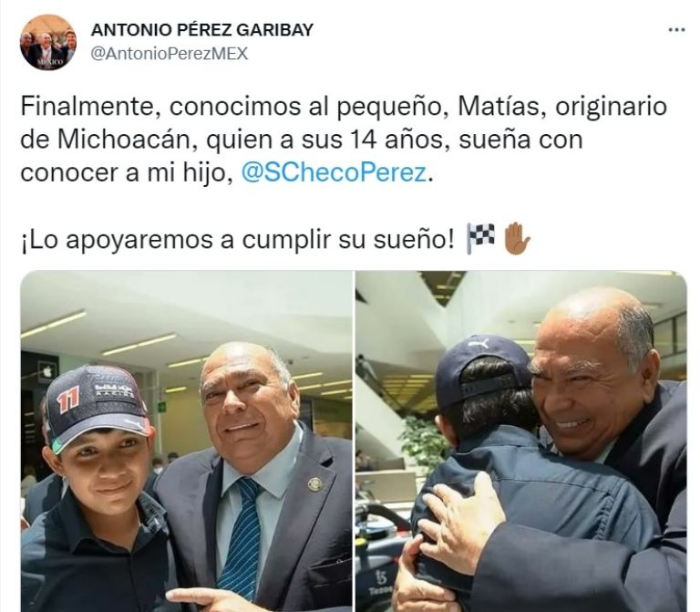
Task: Click the profile avatar picture
Action: [47, 42]
